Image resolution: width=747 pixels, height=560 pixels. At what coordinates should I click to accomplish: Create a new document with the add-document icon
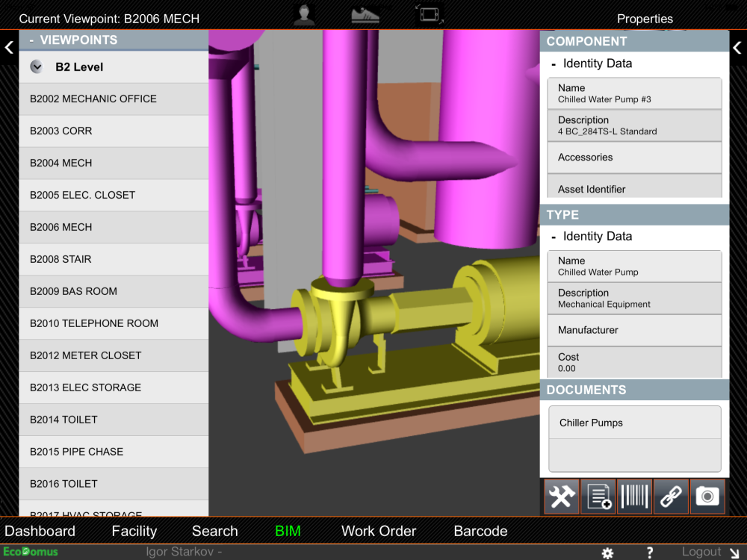tap(598, 496)
